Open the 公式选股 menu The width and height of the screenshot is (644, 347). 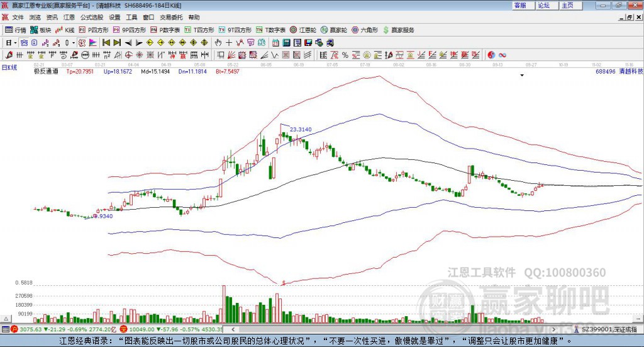tap(92, 17)
